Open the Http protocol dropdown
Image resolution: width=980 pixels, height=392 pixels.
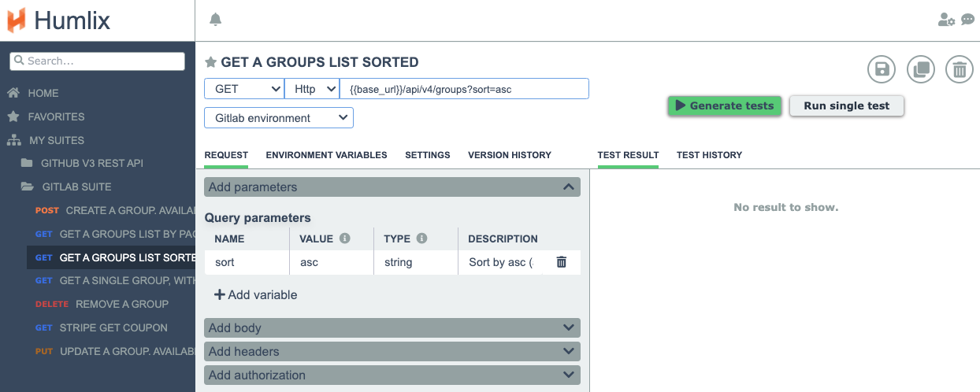(311, 89)
